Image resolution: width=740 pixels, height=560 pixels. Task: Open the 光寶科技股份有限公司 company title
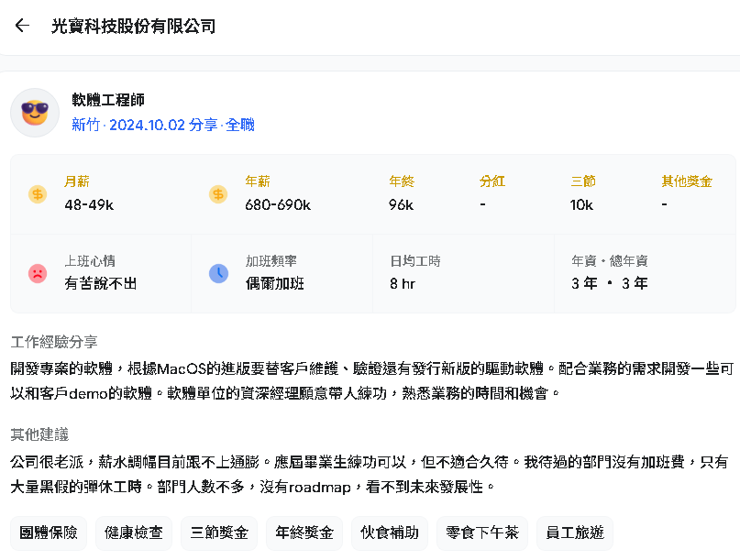(x=133, y=26)
